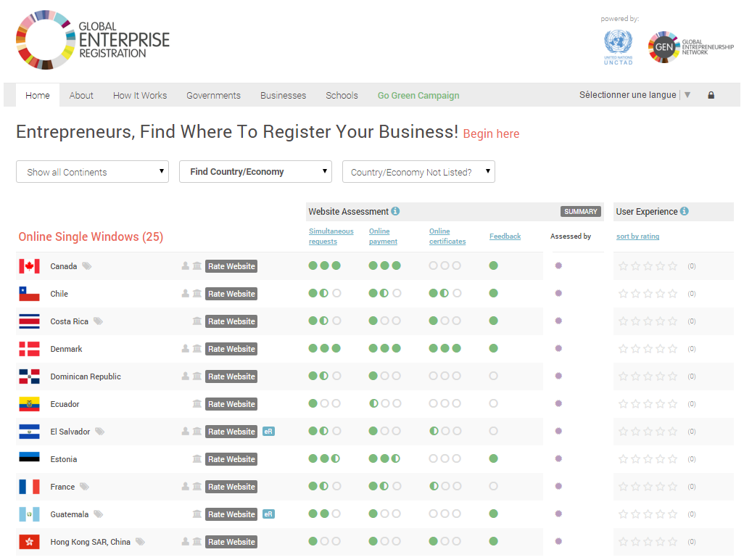744x560 pixels.
Task: Click the eR badge beside El Salvador
Action: tap(268, 432)
